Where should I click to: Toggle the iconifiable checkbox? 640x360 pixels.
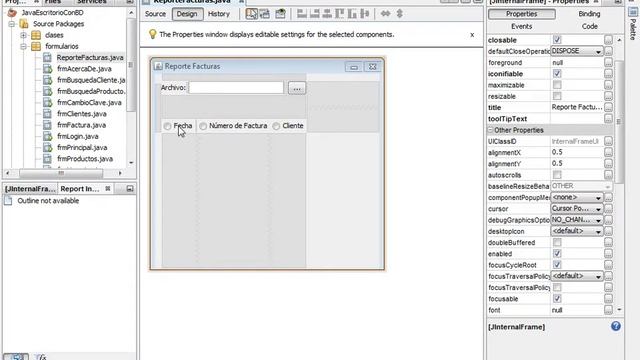pos(557,74)
